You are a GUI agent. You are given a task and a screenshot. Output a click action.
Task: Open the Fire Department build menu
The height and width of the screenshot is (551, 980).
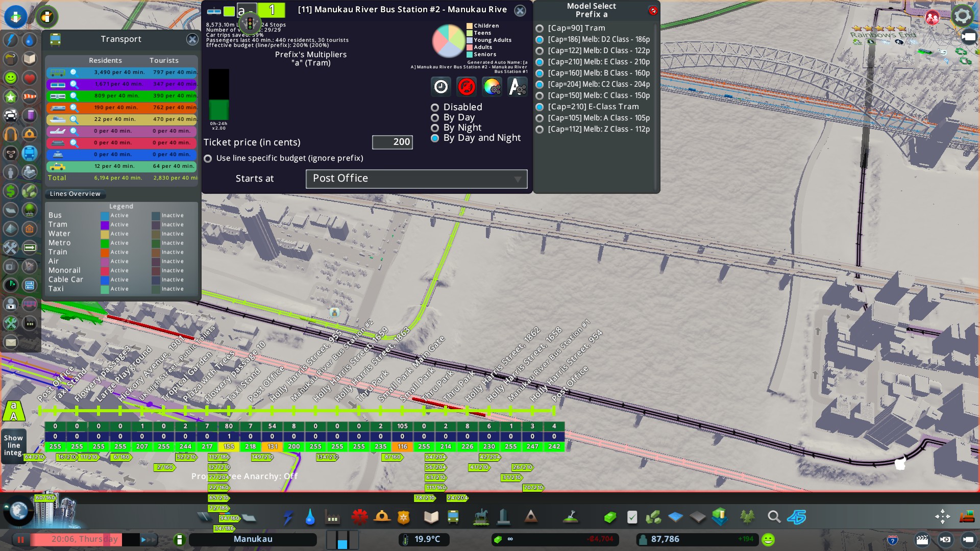(x=382, y=517)
